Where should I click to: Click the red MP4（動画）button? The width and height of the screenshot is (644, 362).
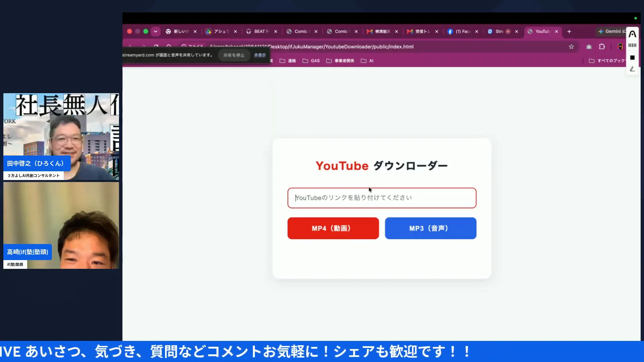(333, 228)
